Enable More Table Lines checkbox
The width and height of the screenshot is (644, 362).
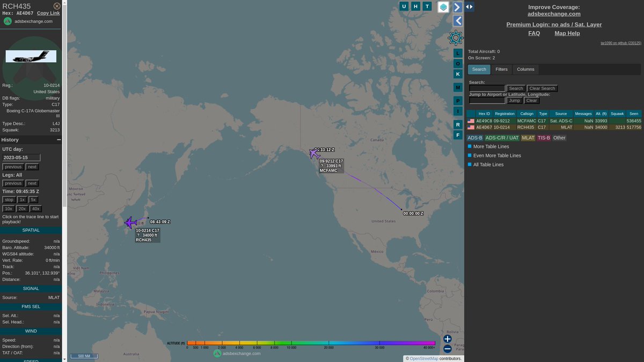tap(470, 146)
